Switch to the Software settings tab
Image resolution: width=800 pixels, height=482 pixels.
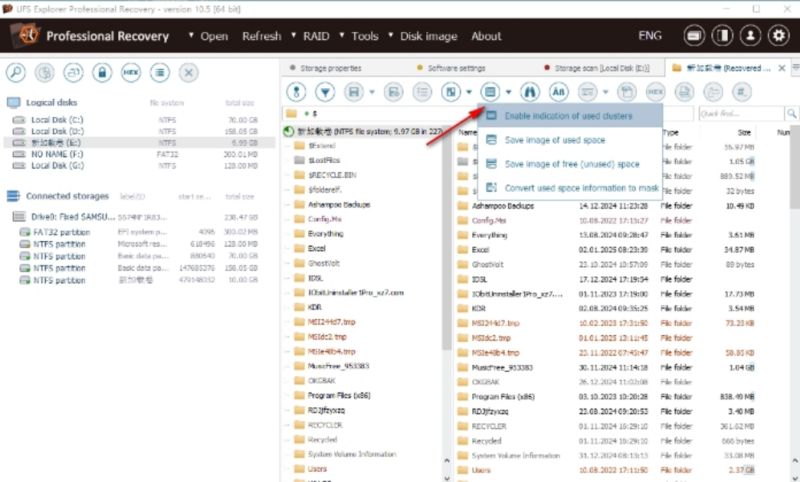pos(452,68)
